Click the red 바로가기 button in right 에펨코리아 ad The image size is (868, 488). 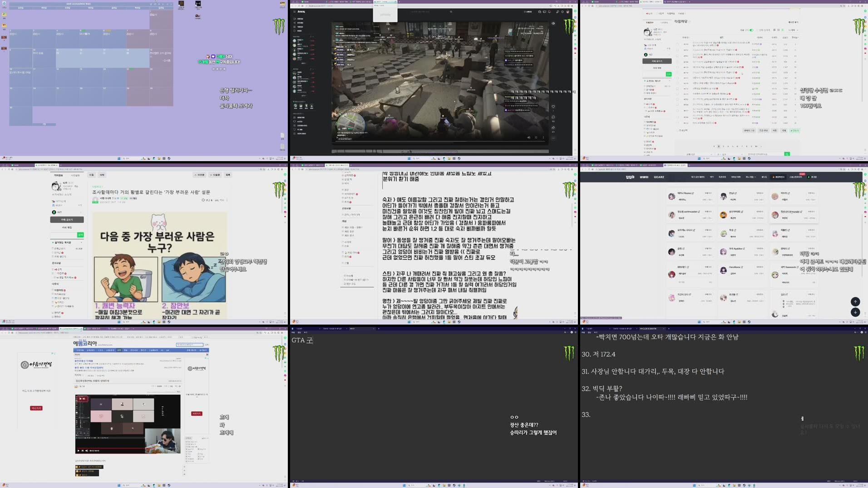click(197, 414)
